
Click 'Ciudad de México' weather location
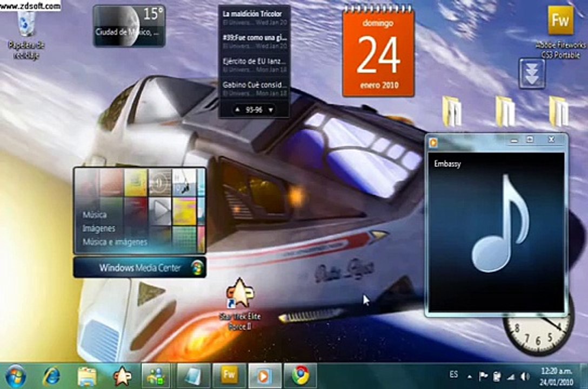(127, 32)
